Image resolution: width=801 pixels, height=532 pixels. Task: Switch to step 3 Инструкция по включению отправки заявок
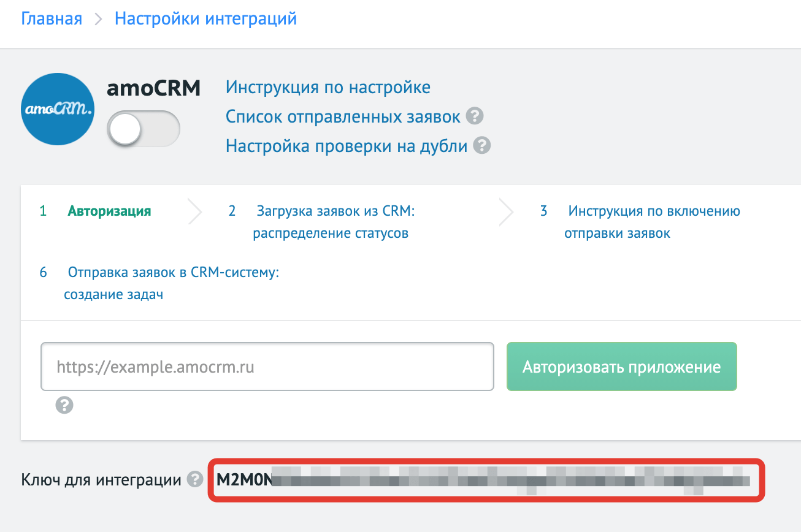coord(640,222)
